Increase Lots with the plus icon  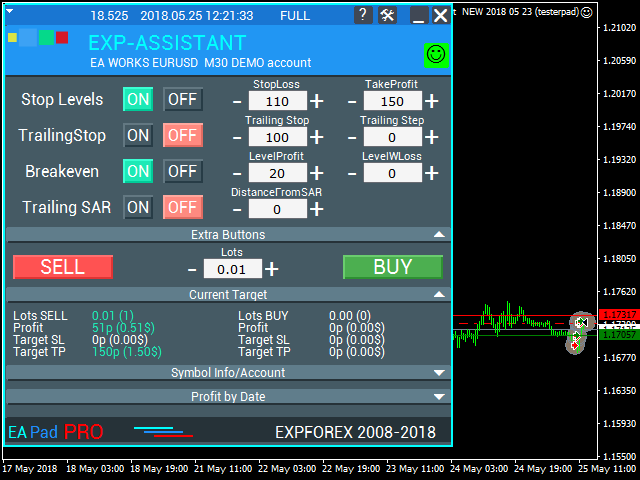tap(272, 269)
